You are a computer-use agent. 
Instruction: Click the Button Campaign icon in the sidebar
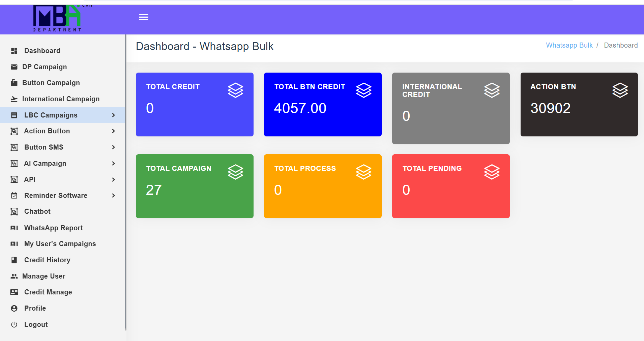(x=14, y=83)
